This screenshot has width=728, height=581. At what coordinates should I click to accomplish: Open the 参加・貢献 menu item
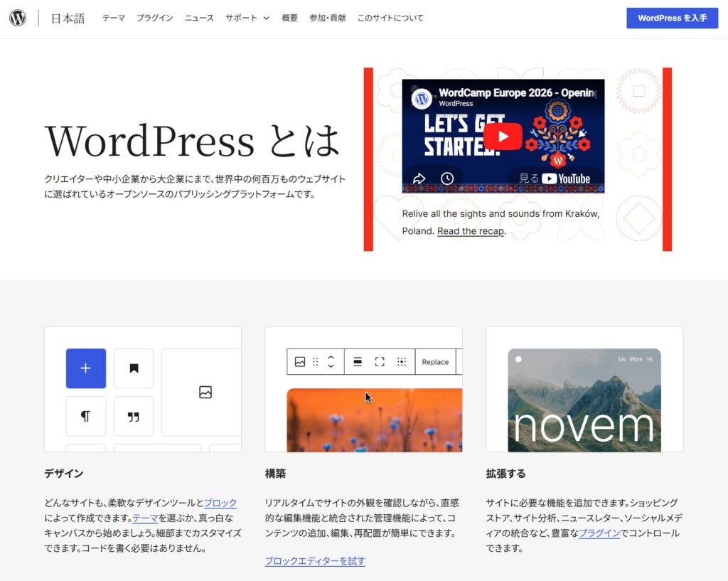pyautogui.click(x=328, y=18)
